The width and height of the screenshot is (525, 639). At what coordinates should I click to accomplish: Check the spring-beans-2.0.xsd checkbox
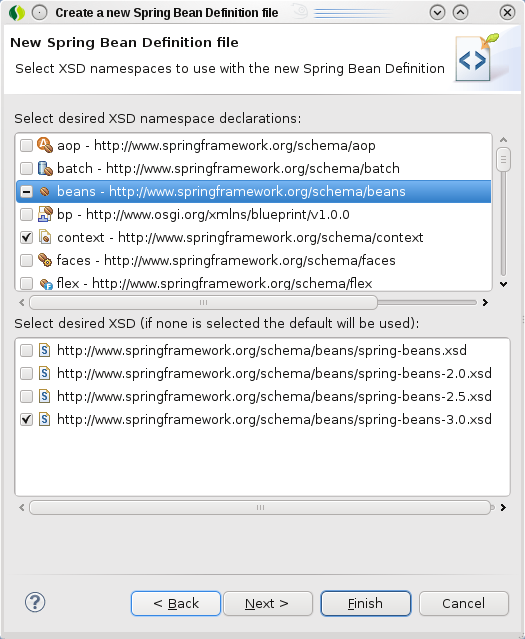[x=26, y=373]
